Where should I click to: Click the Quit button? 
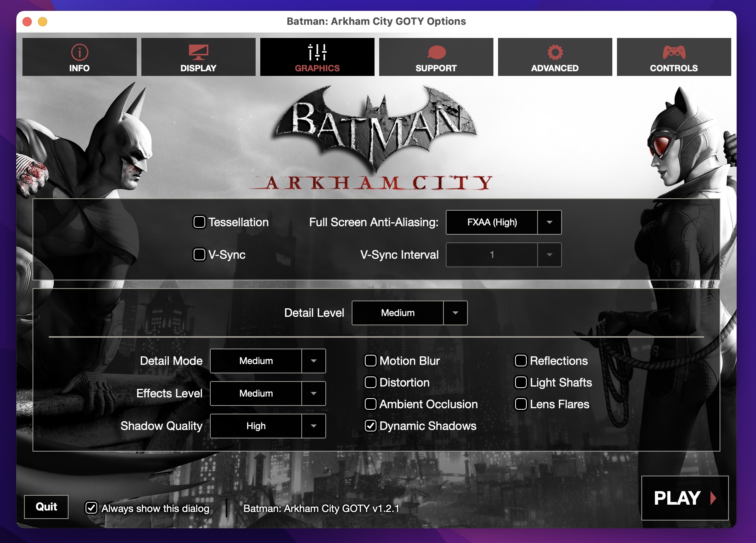[46, 506]
